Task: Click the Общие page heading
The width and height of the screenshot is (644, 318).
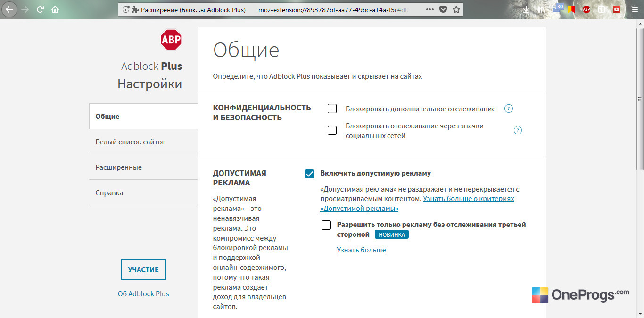Action: click(246, 50)
